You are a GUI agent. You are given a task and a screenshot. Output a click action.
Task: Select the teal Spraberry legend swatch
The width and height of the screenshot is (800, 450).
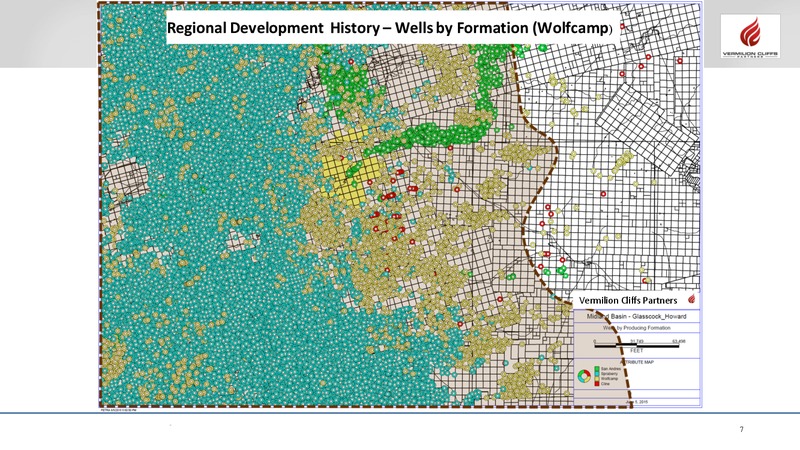pos(597,373)
